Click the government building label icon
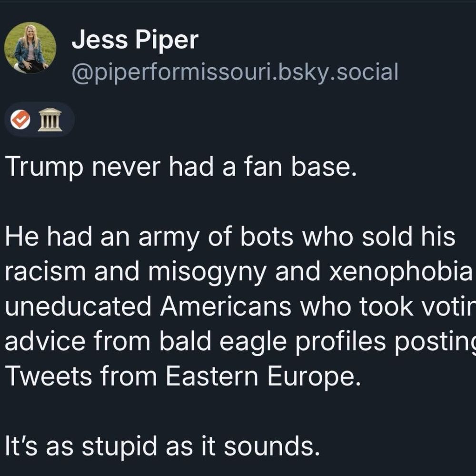This screenshot has height=476, width=476. pyautogui.click(x=50, y=119)
